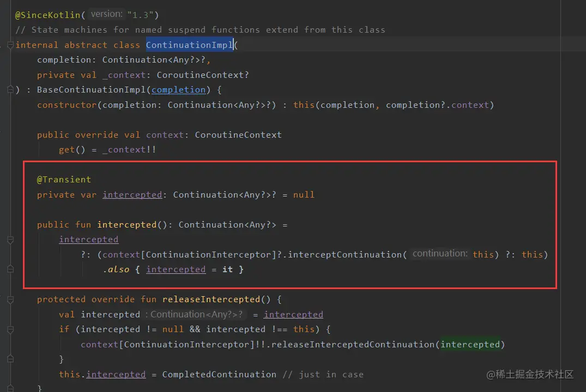586x392 pixels.
Task: Click 'intercepted' in val declaration
Action: pos(110,315)
